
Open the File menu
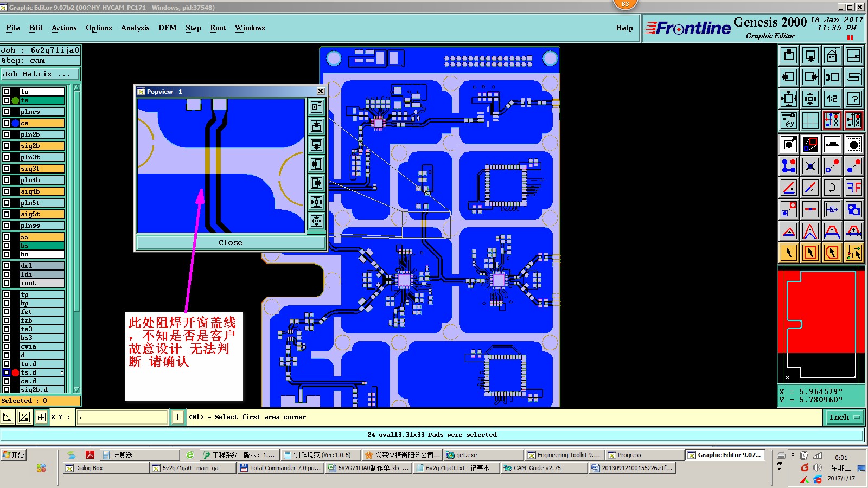pos(13,28)
